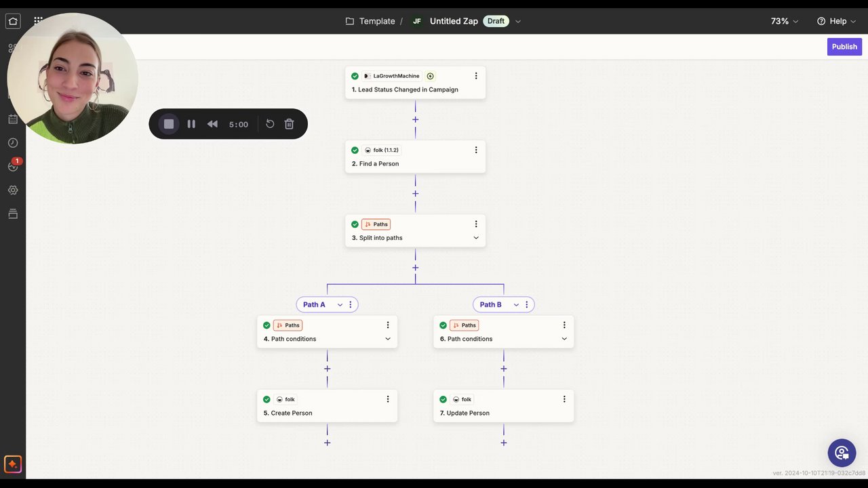
Task: Restart the recording with undo icon
Action: click(x=270, y=124)
